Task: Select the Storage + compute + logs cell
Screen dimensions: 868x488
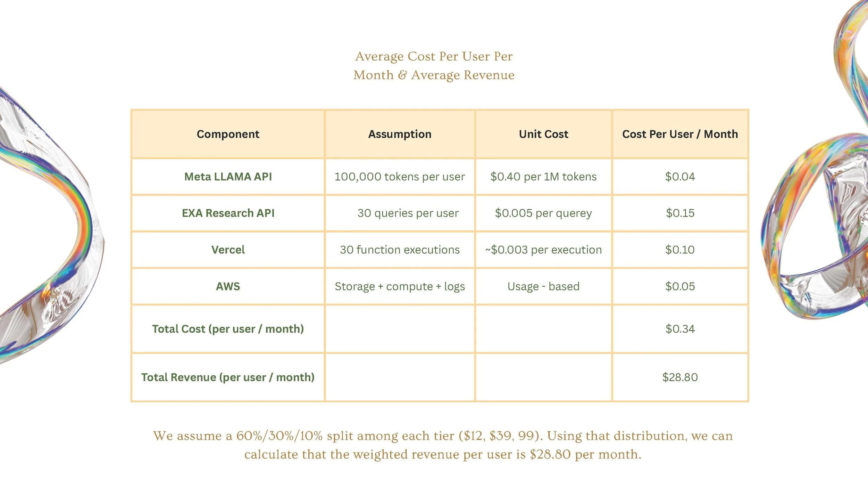Action: coord(400,286)
